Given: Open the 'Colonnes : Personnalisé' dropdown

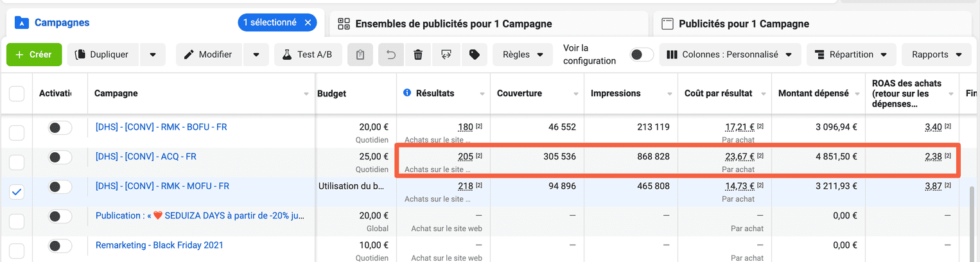Looking at the screenshot, I should (x=730, y=55).
